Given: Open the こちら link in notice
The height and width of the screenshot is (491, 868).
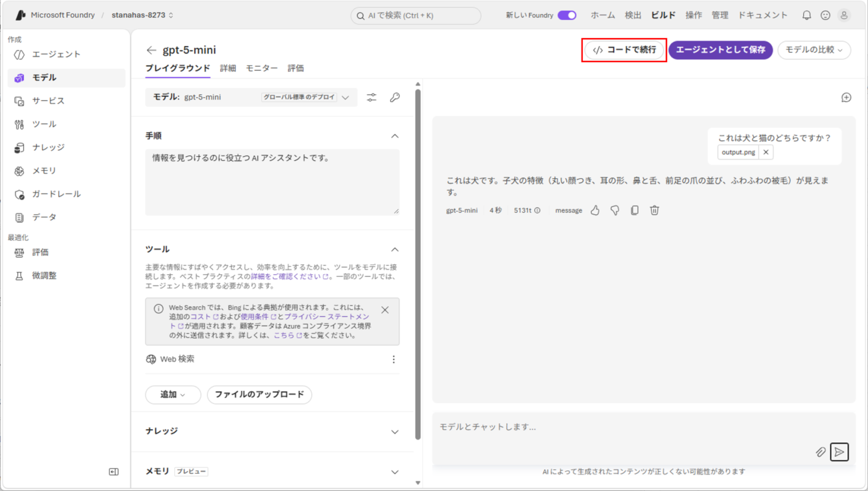Looking at the screenshot, I should click(x=287, y=336).
